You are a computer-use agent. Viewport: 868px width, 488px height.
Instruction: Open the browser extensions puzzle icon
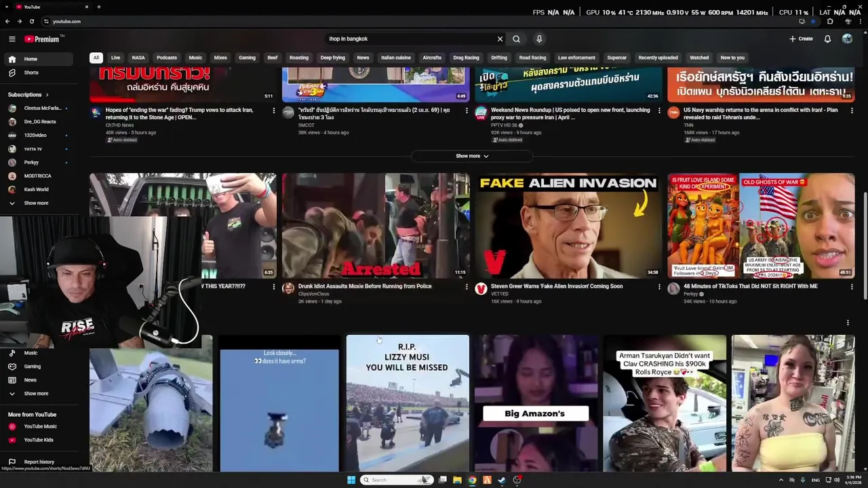830,21
